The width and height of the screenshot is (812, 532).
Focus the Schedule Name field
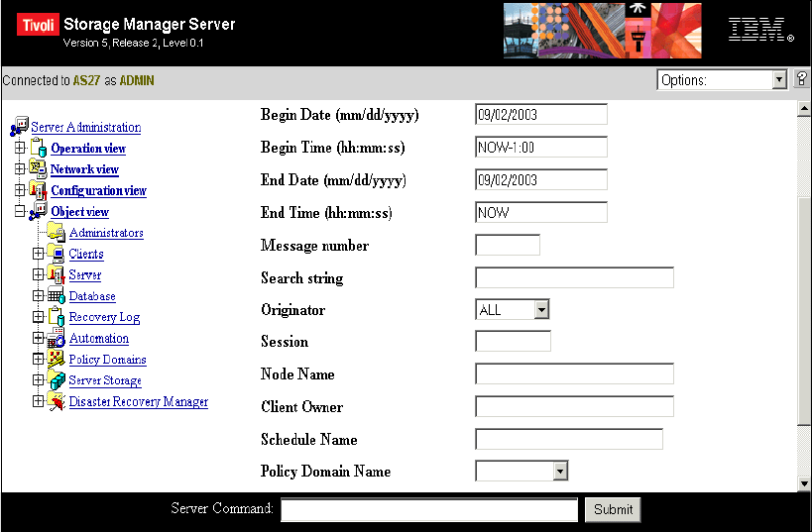[x=569, y=439]
